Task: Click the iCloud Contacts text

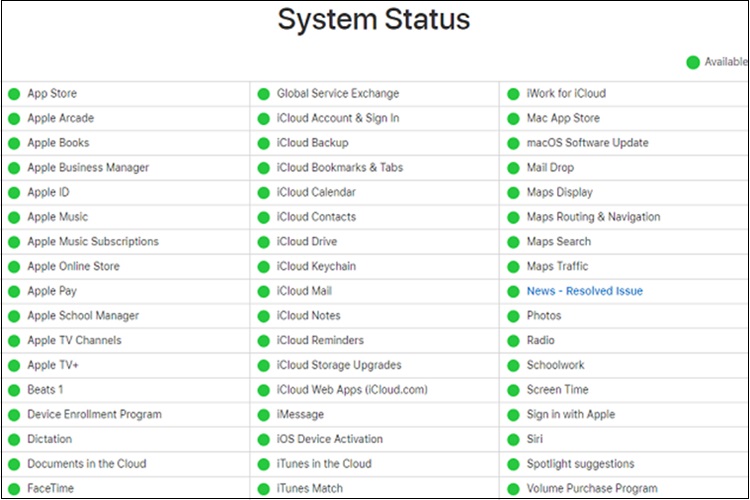Action: click(x=316, y=217)
